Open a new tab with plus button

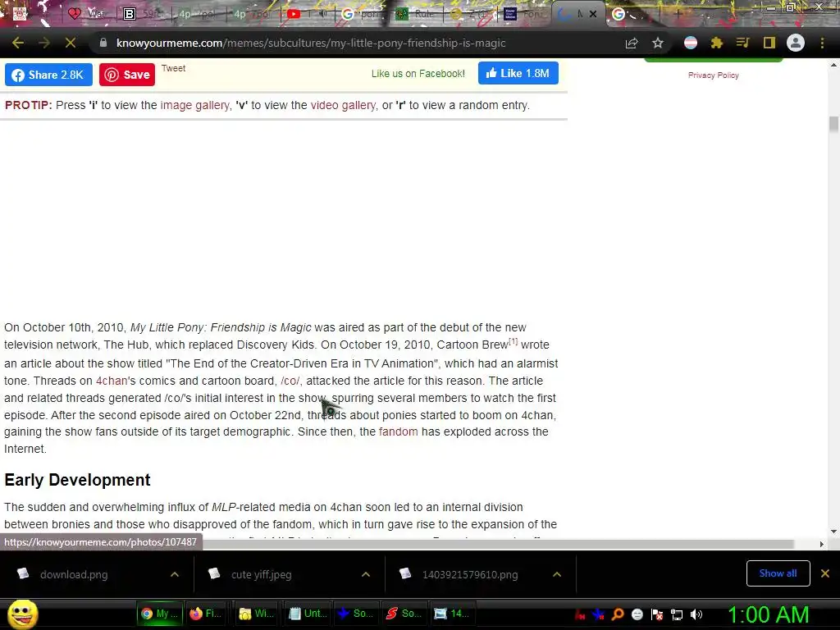678,15
